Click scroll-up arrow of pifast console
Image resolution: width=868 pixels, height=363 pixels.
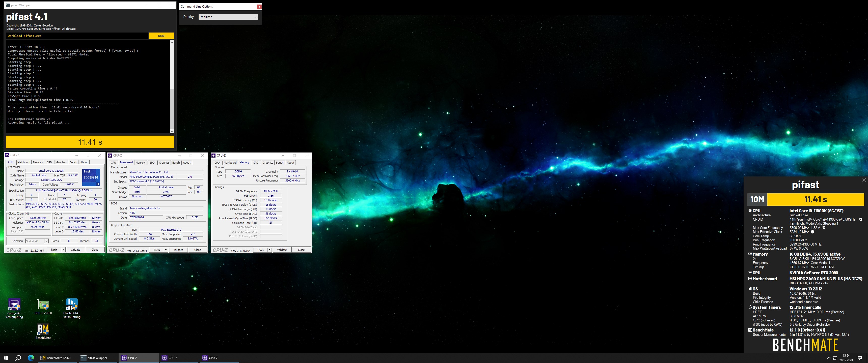172,42
